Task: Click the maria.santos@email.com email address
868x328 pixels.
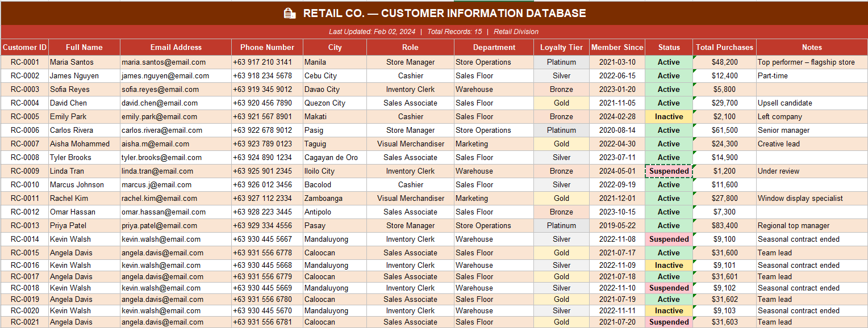Action: (164, 62)
